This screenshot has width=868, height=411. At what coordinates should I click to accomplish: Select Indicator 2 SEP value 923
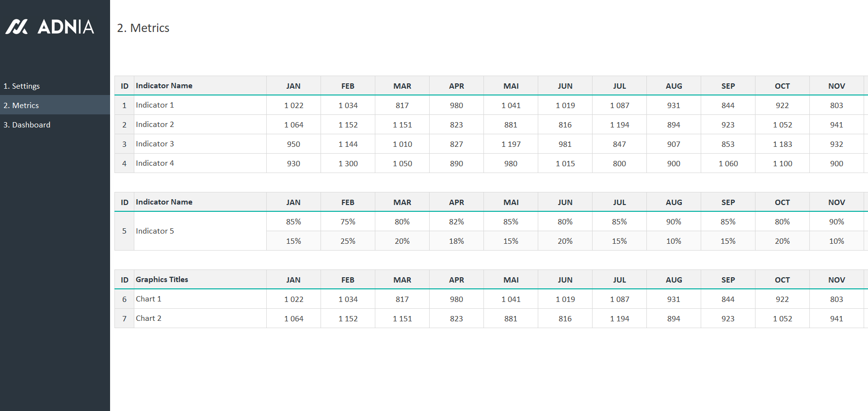coord(728,125)
